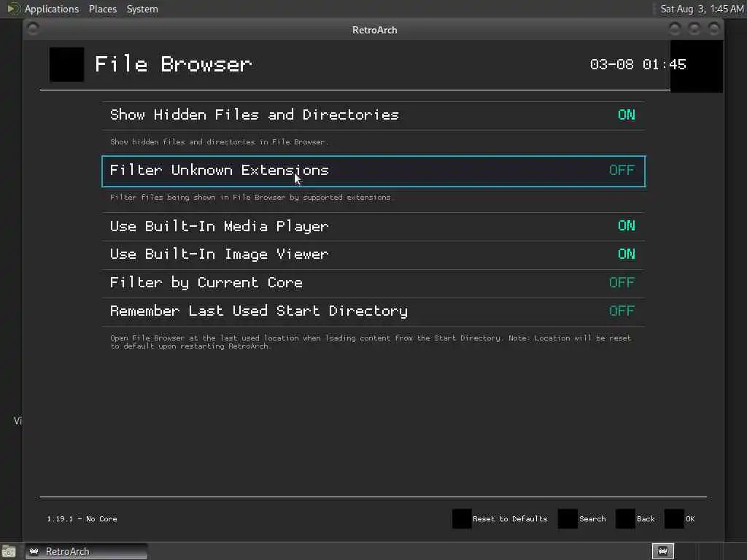Click the Filter files being shown description

click(x=251, y=198)
